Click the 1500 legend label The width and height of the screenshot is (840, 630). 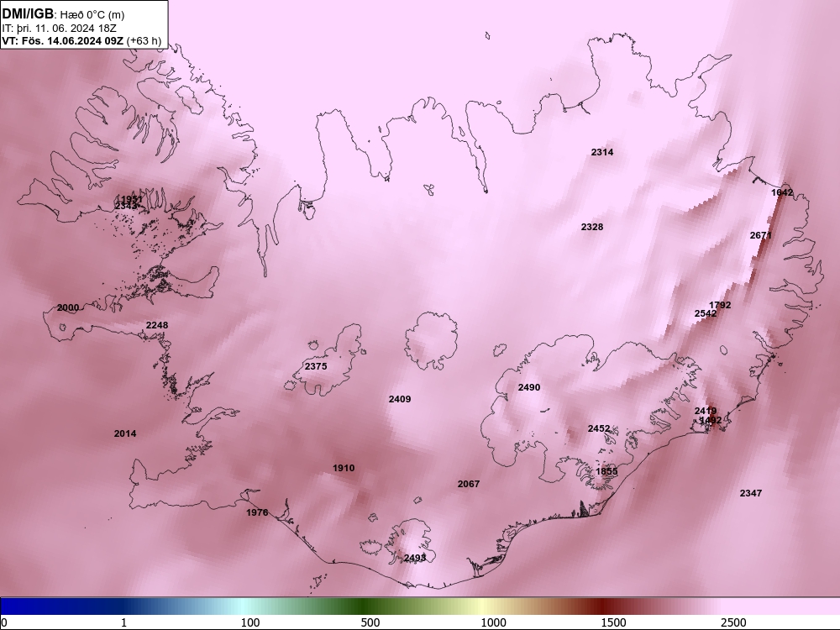(x=613, y=622)
